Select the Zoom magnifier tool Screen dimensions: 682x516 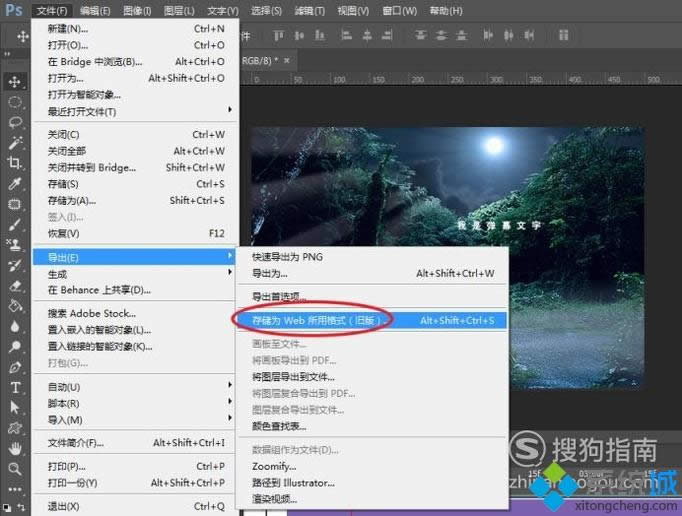point(15,469)
